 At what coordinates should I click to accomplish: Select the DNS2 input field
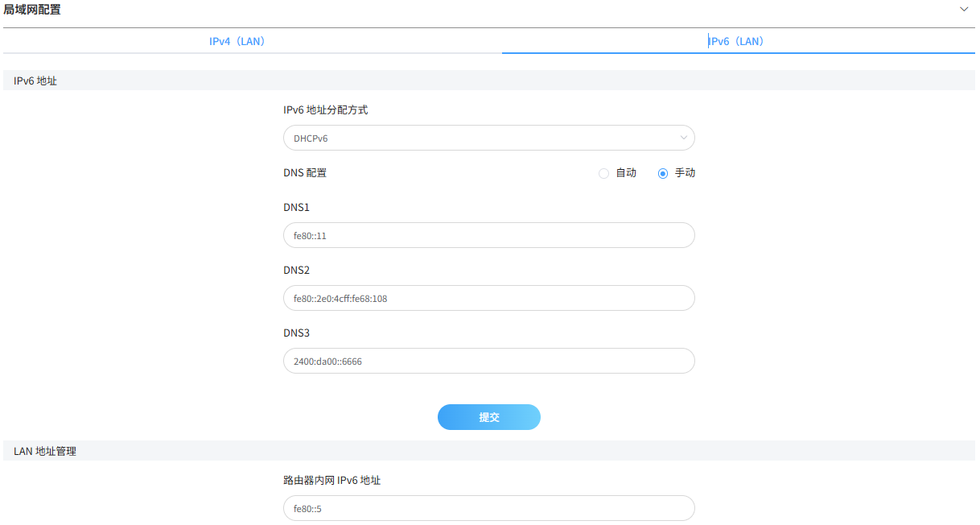pos(489,298)
